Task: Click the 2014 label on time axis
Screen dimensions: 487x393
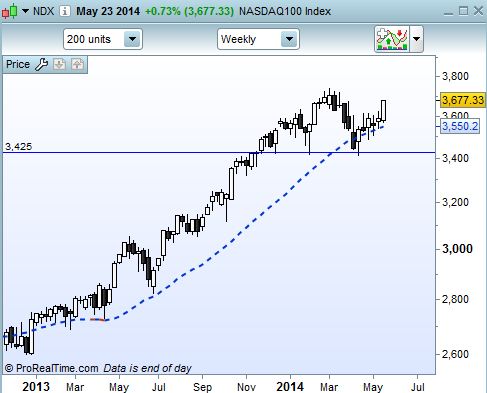Action: click(290, 387)
